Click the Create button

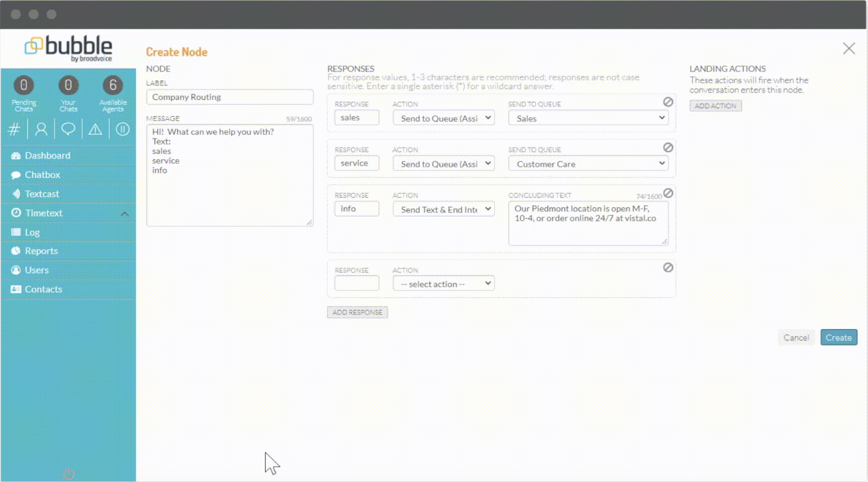[839, 337]
